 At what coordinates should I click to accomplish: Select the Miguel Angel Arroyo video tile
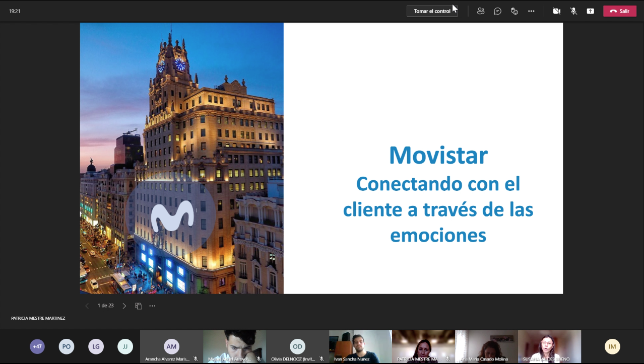(234, 346)
